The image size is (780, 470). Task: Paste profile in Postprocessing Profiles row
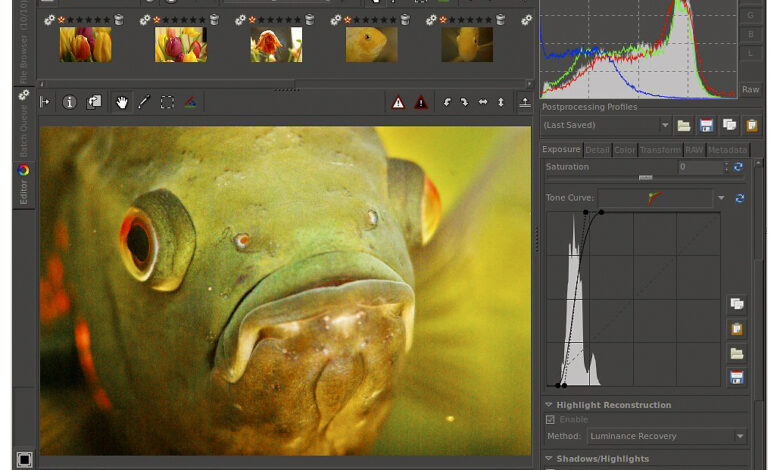tap(751, 125)
